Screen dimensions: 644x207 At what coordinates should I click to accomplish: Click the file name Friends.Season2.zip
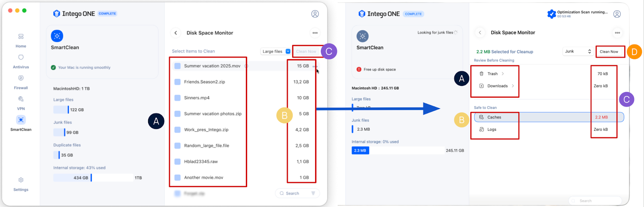pos(204,82)
